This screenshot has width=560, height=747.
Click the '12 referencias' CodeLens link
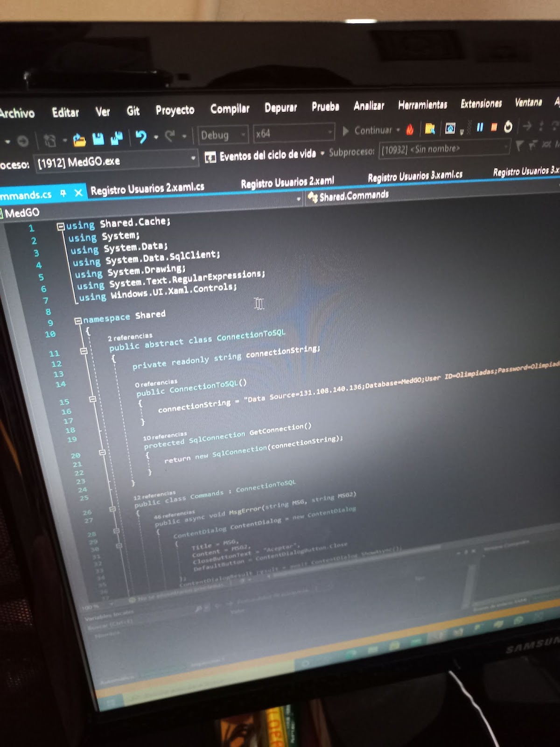click(x=154, y=495)
